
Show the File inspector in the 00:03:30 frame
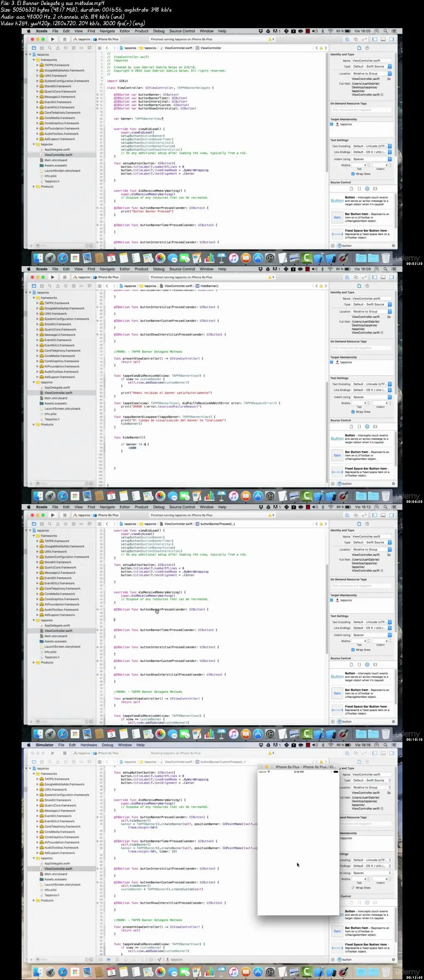[x=359, y=48]
